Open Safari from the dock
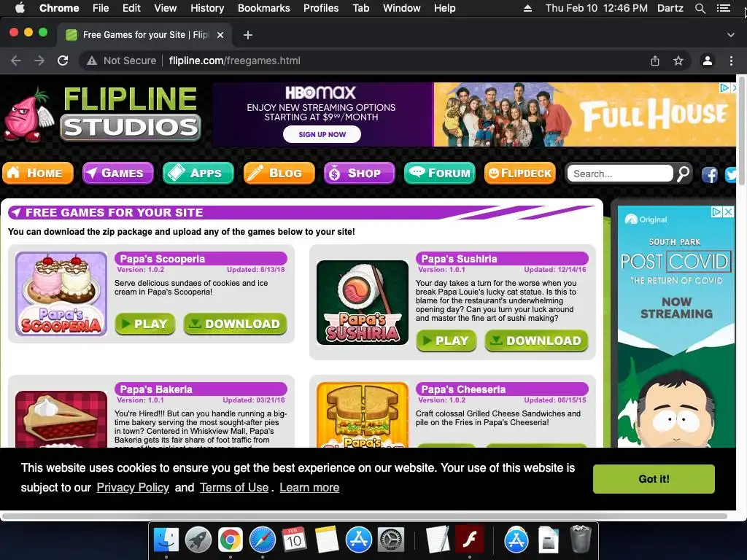Image resolution: width=747 pixels, height=560 pixels. point(263,540)
